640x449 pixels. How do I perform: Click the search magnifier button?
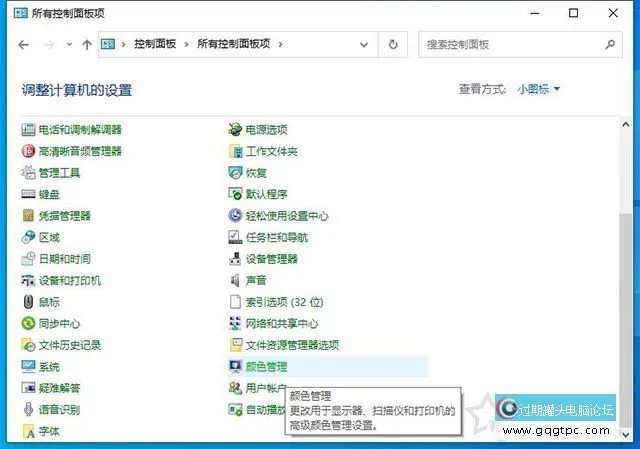click(x=610, y=44)
